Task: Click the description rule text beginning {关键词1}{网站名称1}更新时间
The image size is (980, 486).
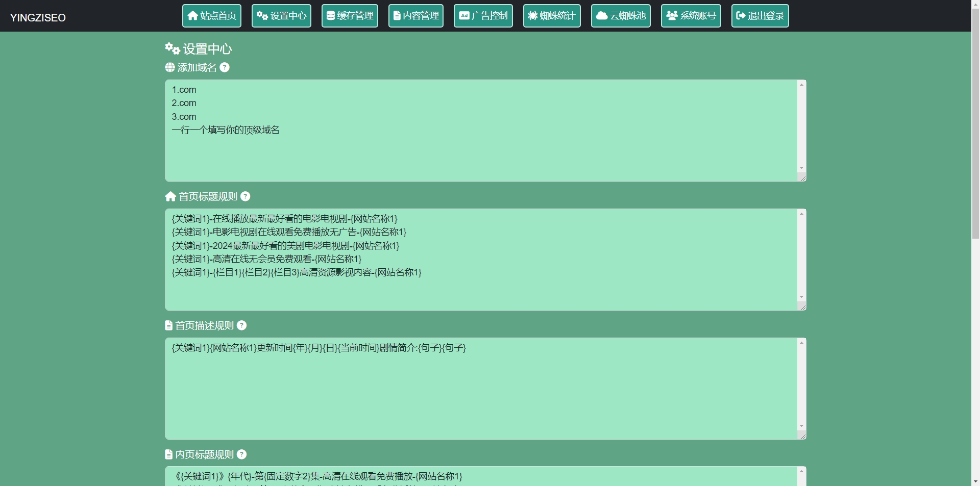Action: click(319, 348)
